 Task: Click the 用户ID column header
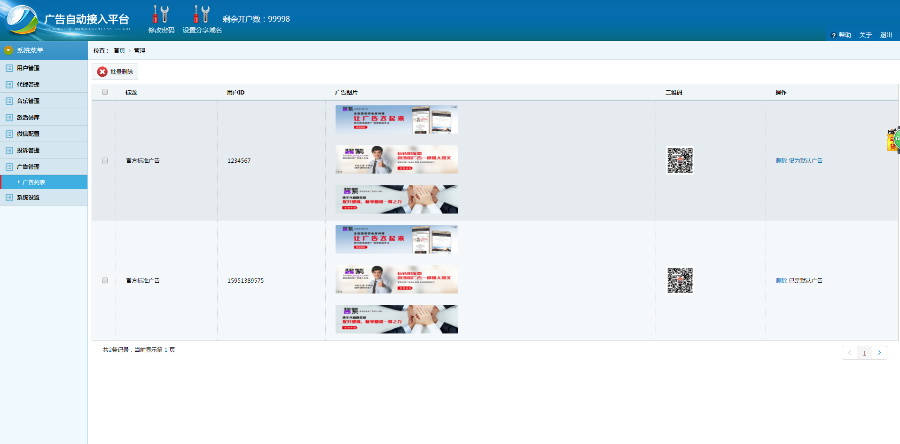point(236,92)
